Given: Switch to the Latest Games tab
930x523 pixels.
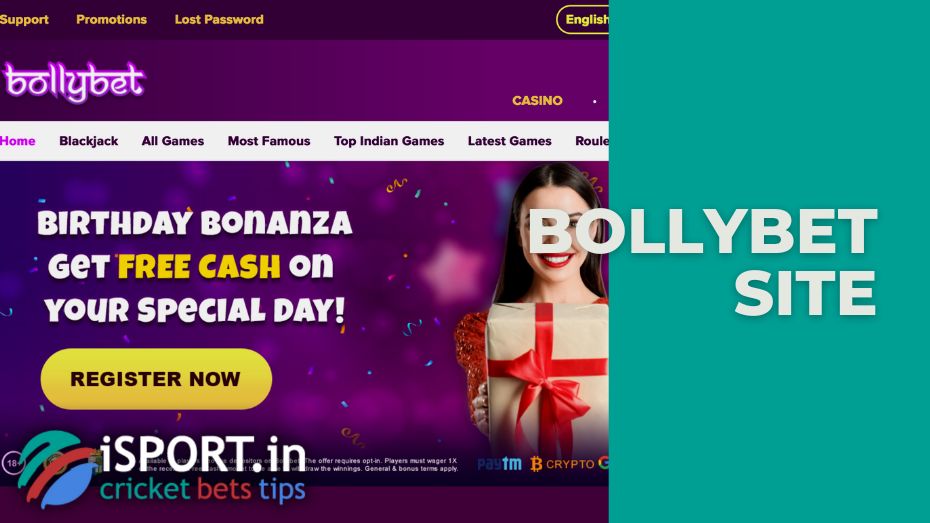Looking at the screenshot, I should point(509,141).
